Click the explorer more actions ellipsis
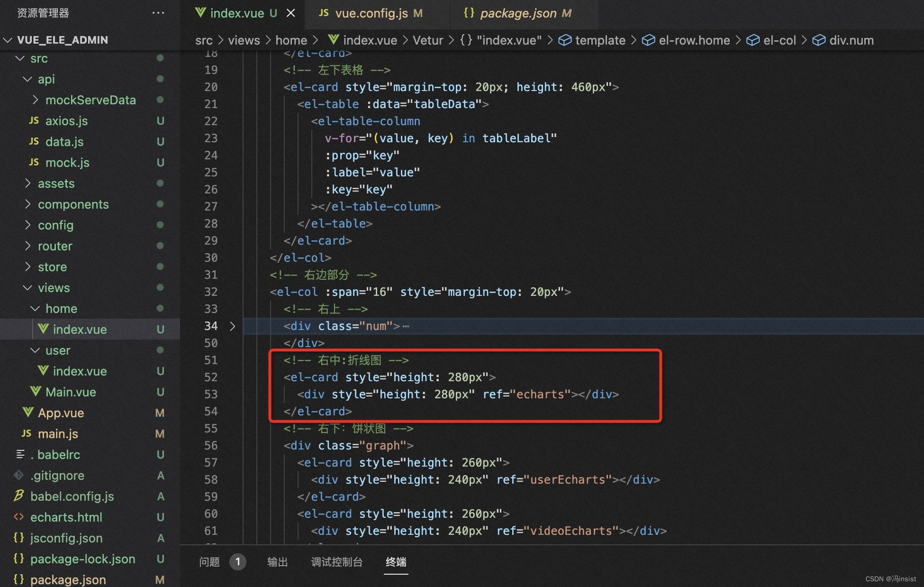 pos(158,13)
